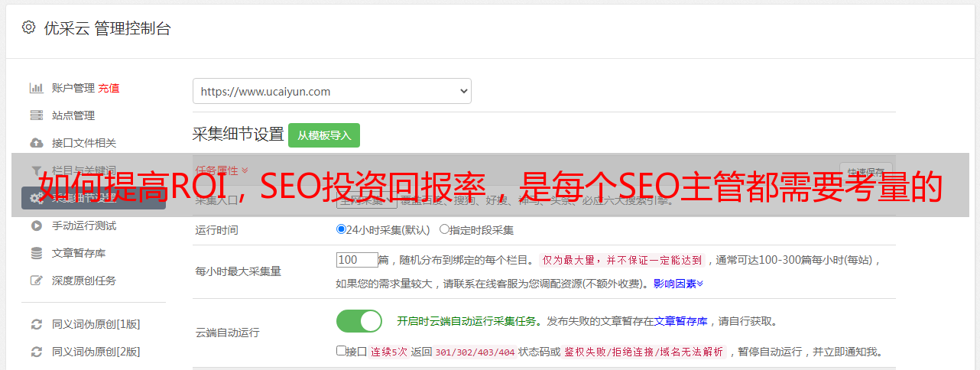
Task: Click the red 充值 link
Action: tap(109, 88)
